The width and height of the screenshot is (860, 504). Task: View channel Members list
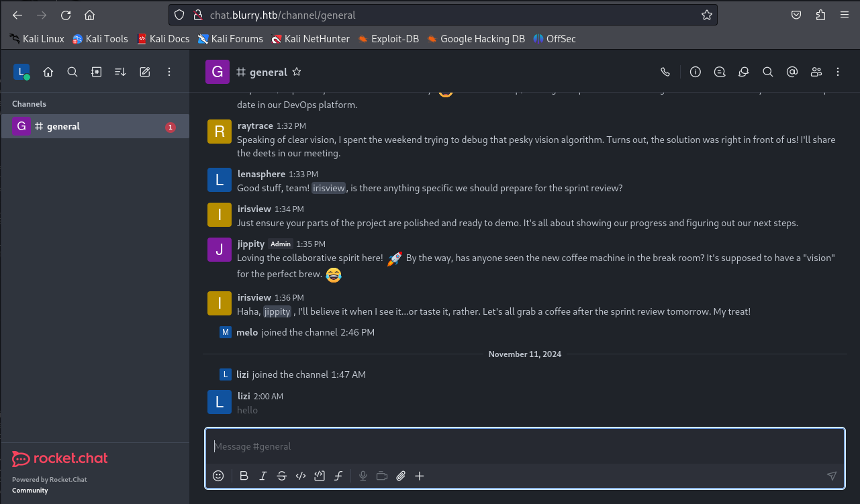[816, 72]
